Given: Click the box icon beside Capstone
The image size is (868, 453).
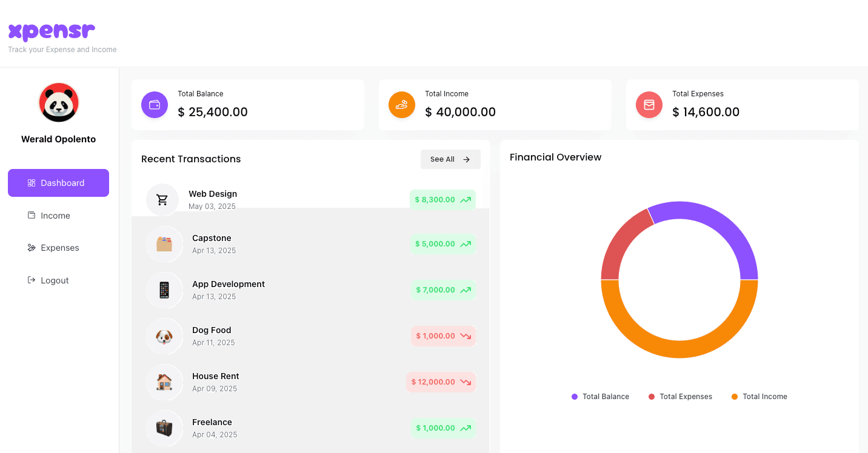Looking at the screenshot, I should click(164, 244).
